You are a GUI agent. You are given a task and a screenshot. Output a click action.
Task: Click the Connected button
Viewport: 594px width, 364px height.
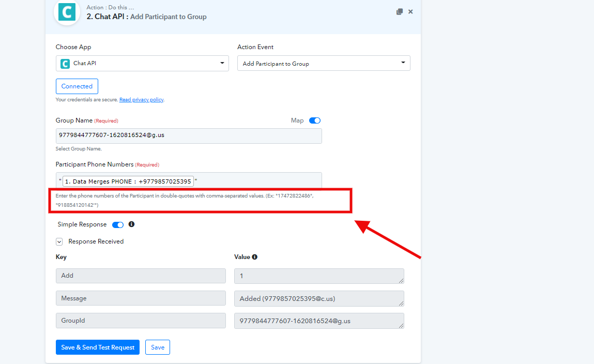pos(77,86)
